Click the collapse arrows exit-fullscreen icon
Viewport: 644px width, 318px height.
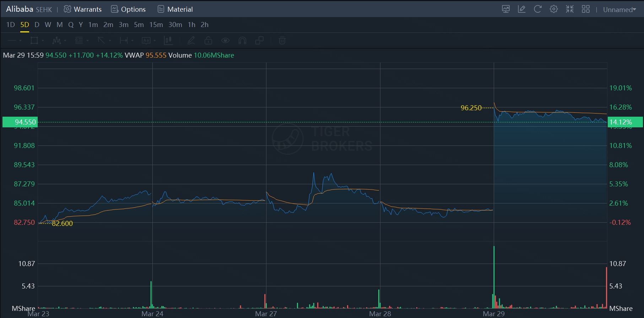[x=570, y=9]
